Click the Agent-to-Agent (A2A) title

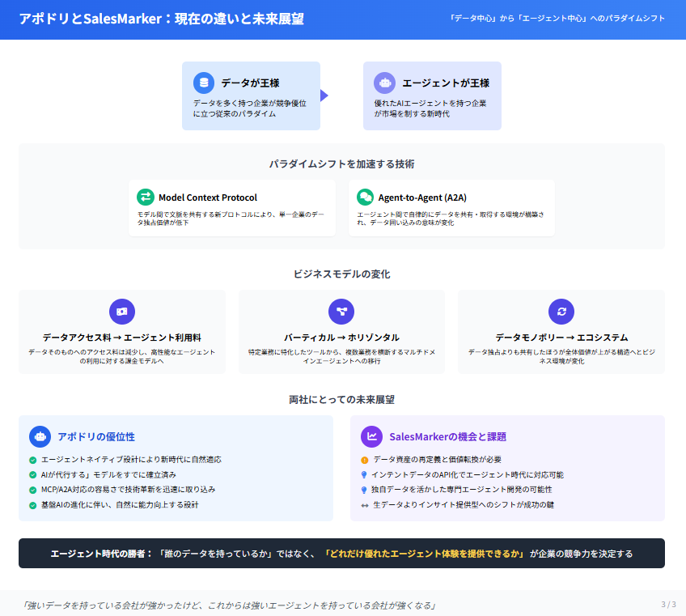pos(422,198)
